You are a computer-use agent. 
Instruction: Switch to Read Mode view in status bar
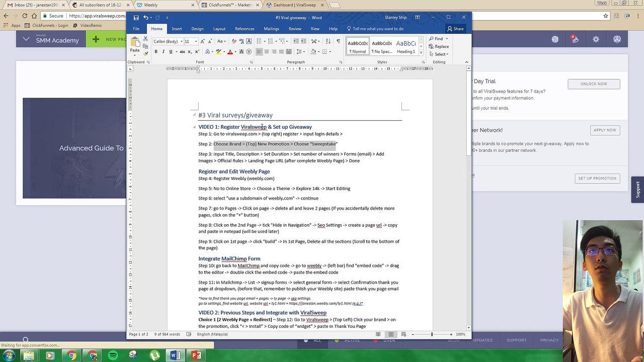(x=377, y=334)
